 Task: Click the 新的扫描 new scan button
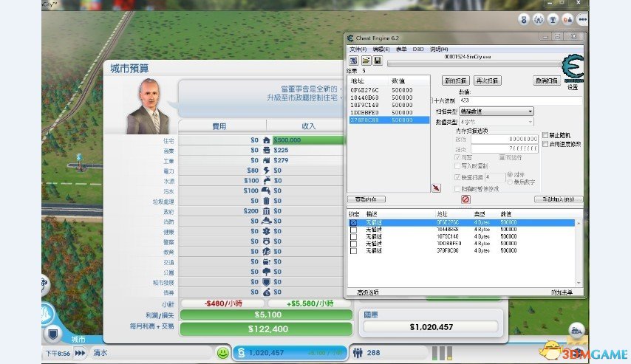[x=455, y=80]
